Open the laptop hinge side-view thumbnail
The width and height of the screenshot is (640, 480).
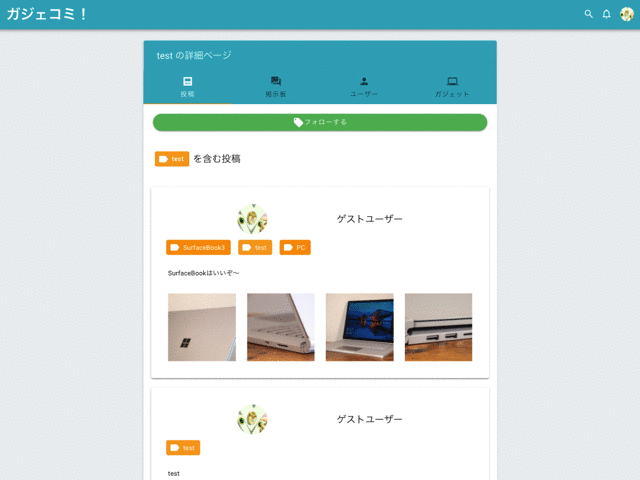click(x=281, y=327)
